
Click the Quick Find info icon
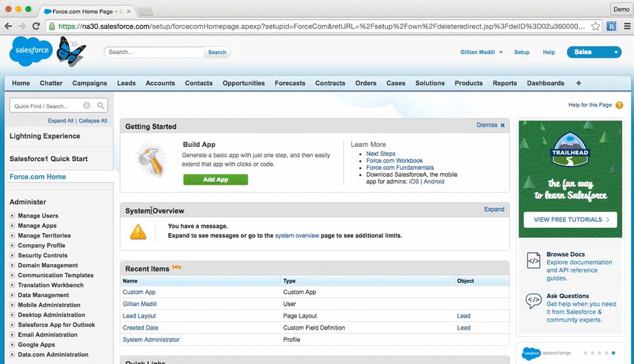(x=86, y=106)
